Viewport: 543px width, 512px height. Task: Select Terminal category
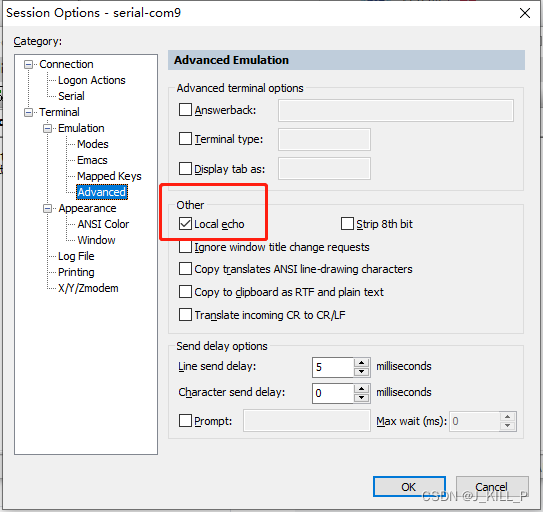pos(59,112)
